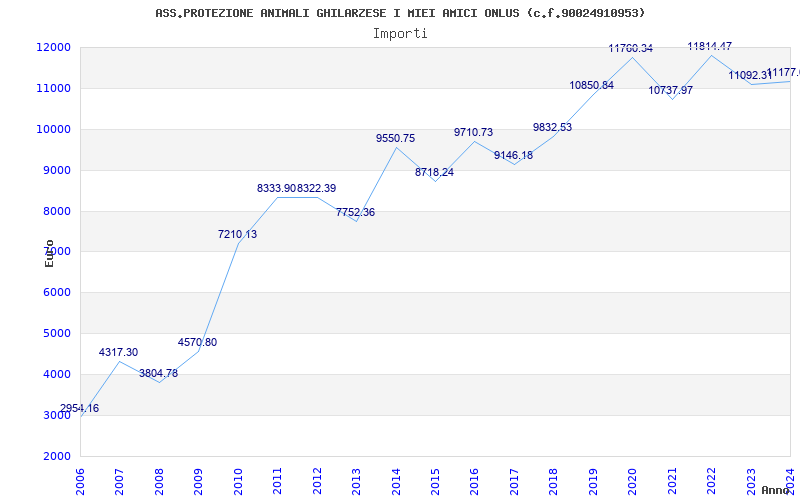Viewport: 800px width, 500px height.
Task: Click the x-axis year 2012
Action: pos(317,481)
